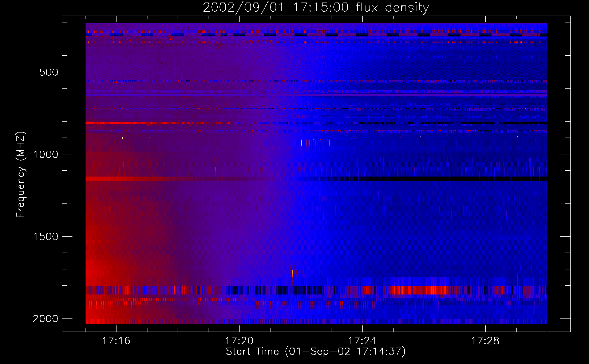
Task: Click the 17:20 time tick label
Action: (239, 341)
